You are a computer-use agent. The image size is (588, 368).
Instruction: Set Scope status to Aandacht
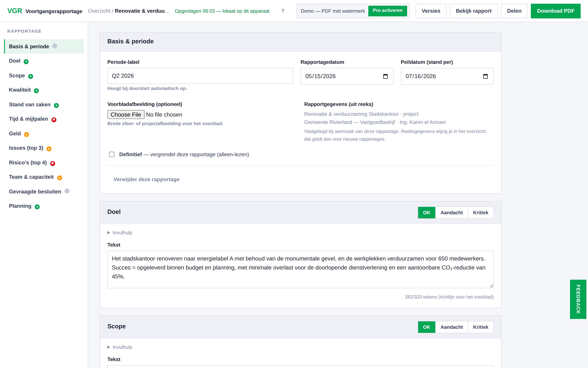coord(452,327)
